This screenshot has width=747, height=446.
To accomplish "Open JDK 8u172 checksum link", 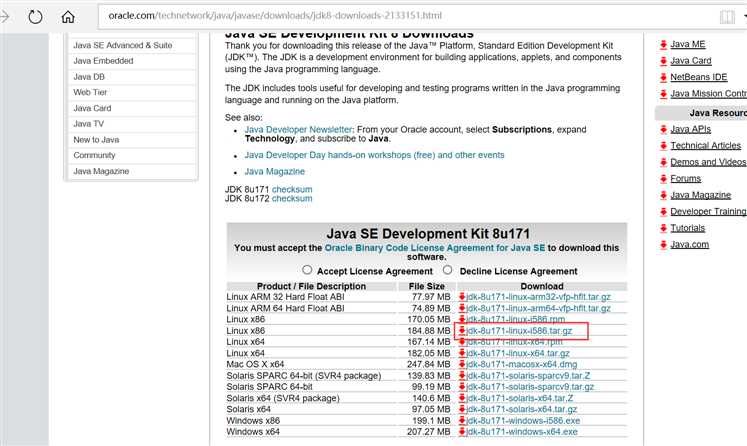I will point(292,199).
